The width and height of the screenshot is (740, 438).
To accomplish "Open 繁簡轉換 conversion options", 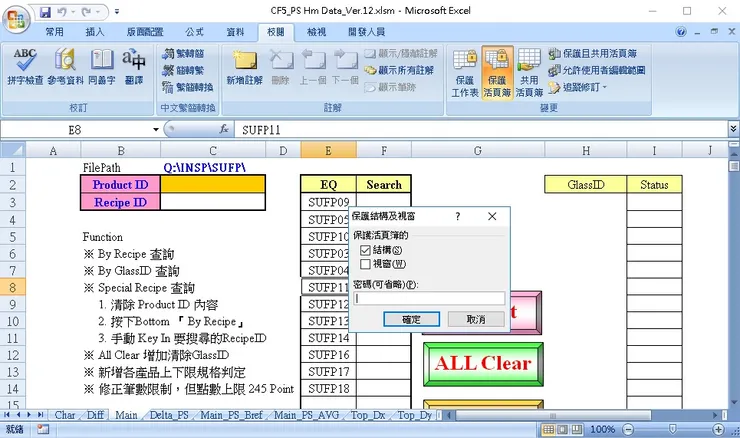I will [x=188, y=87].
